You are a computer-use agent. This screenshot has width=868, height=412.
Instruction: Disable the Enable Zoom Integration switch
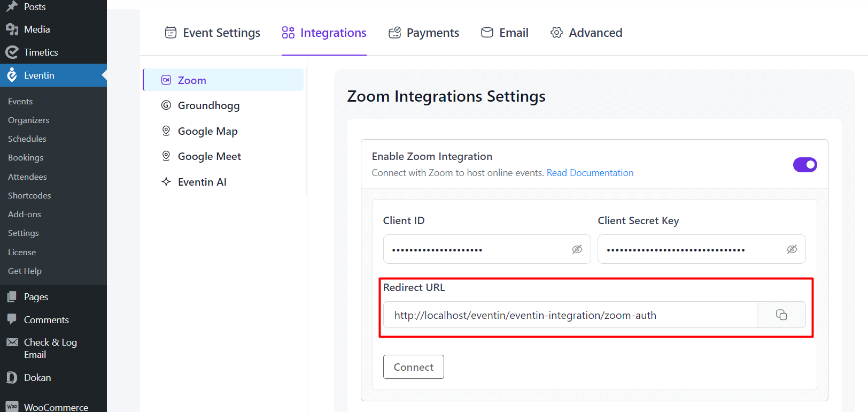pyautogui.click(x=805, y=165)
